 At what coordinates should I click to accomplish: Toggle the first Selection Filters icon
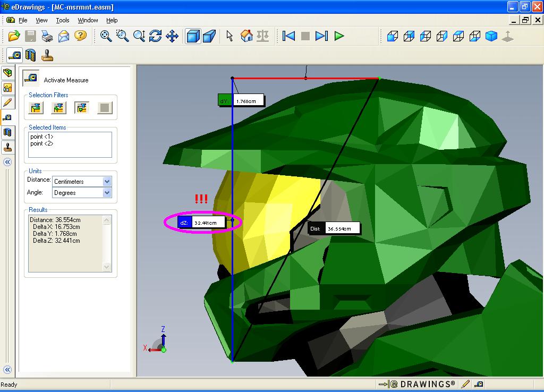pyautogui.click(x=36, y=108)
